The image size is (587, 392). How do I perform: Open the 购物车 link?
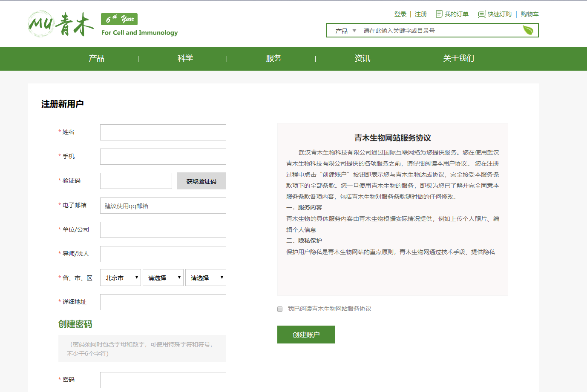tap(529, 14)
